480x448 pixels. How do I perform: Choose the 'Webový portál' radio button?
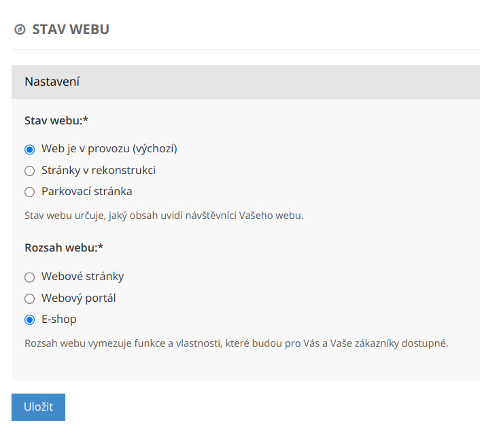coord(29,298)
